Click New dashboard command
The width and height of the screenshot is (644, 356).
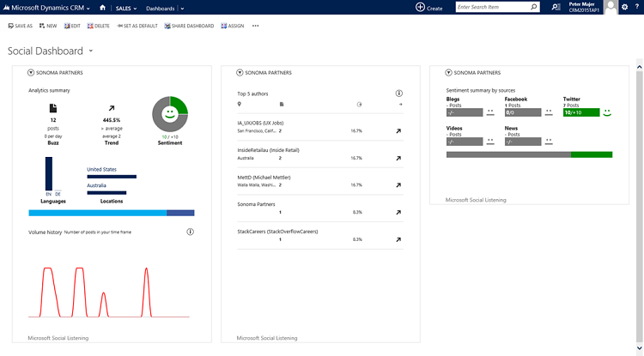pyautogui.click(x=48, y=26)
